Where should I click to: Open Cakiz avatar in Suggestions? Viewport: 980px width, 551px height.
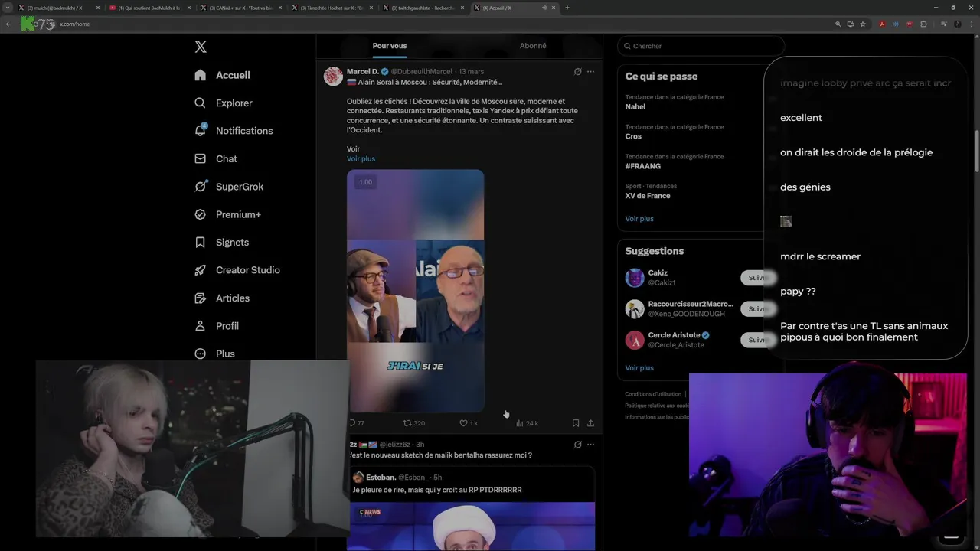pos(635,278)
